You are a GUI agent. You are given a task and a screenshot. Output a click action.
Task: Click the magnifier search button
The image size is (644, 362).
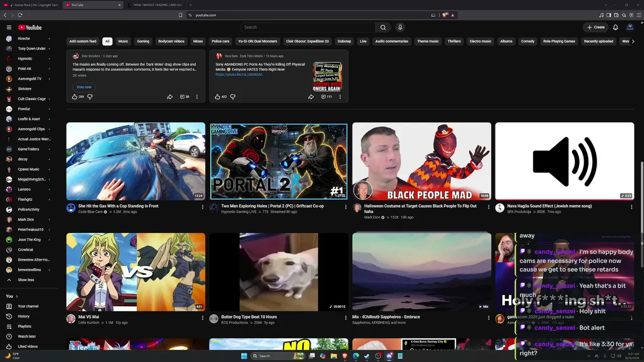pos(383,27)
